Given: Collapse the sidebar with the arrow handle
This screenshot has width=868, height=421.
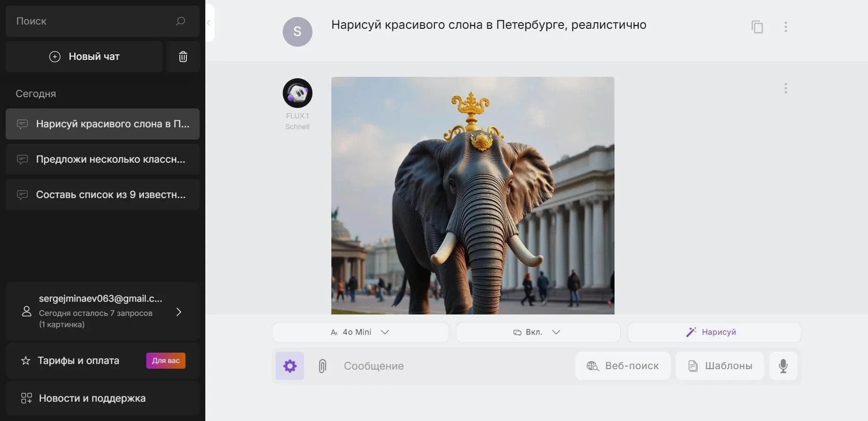Looking at the screenshot, I should [x=209, y=23].
